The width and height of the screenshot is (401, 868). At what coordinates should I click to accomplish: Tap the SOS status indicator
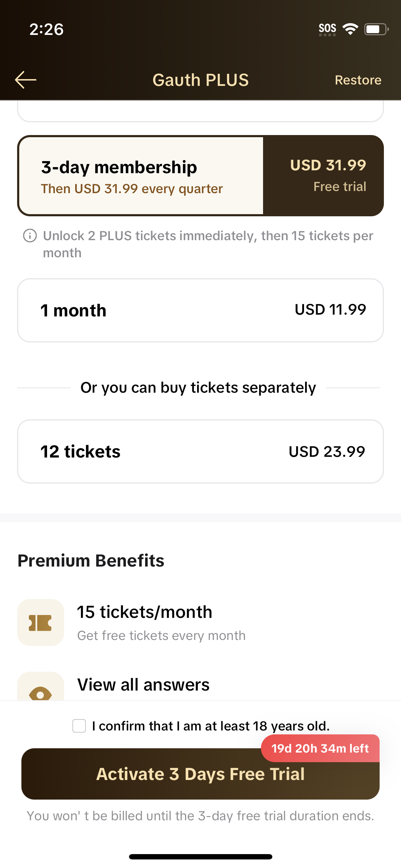tap(327, 29)
